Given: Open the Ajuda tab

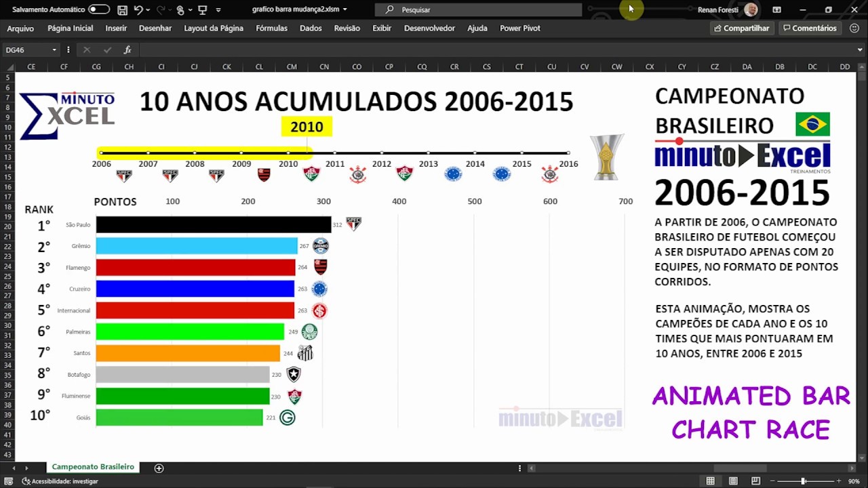Looking at the screenshot, I should pos(477,28).
